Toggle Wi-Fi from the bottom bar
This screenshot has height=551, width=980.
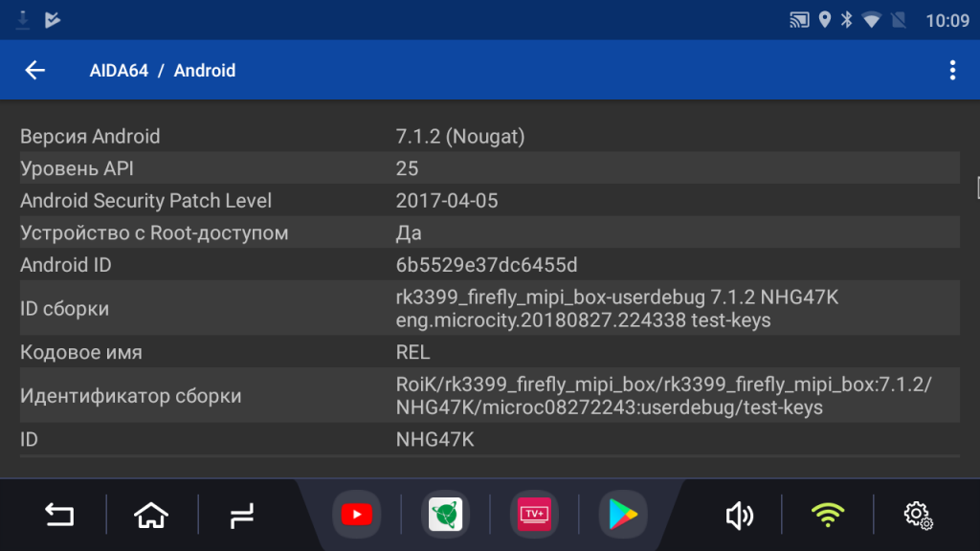click(828, 516)
